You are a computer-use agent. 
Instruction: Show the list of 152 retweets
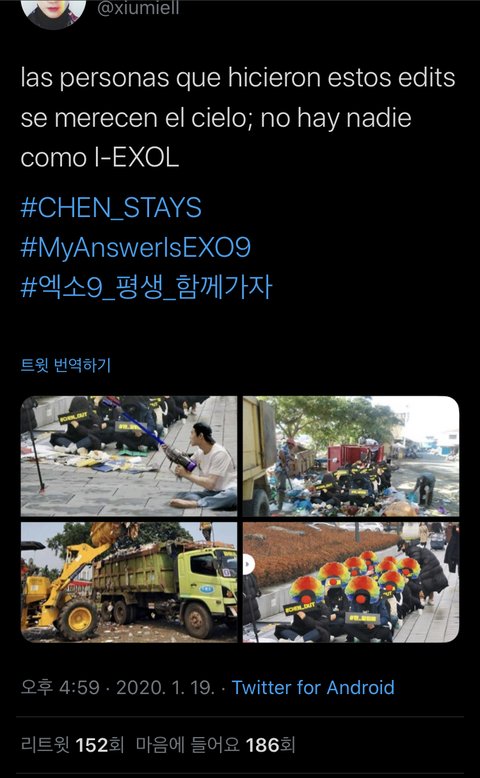(72, 745)
